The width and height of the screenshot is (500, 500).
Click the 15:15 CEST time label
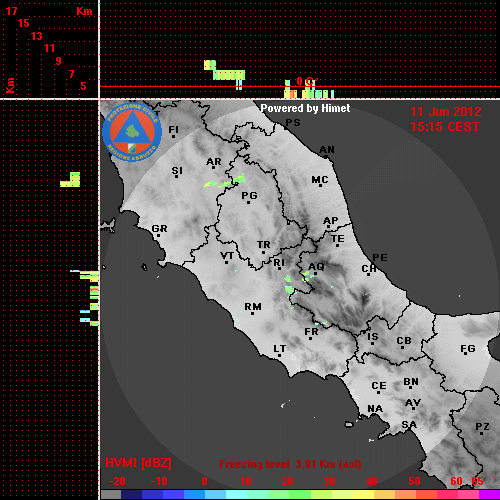pos(445,127)
